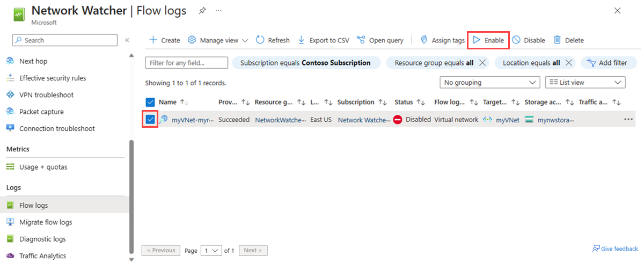Image resolution: width=644 pixels, height=263 pixels.
Task: Remove the Location equals all filter
Action: [x=568, y=63]
